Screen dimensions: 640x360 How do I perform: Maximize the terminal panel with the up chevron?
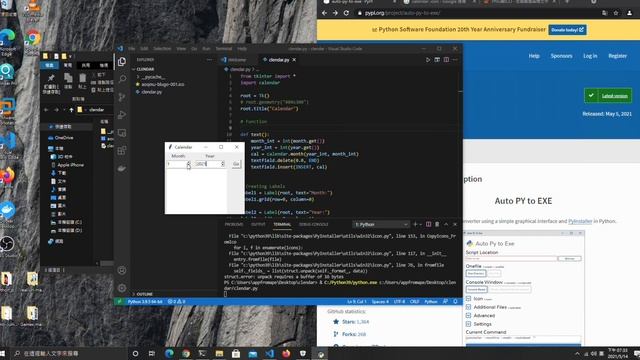(446, 224)
